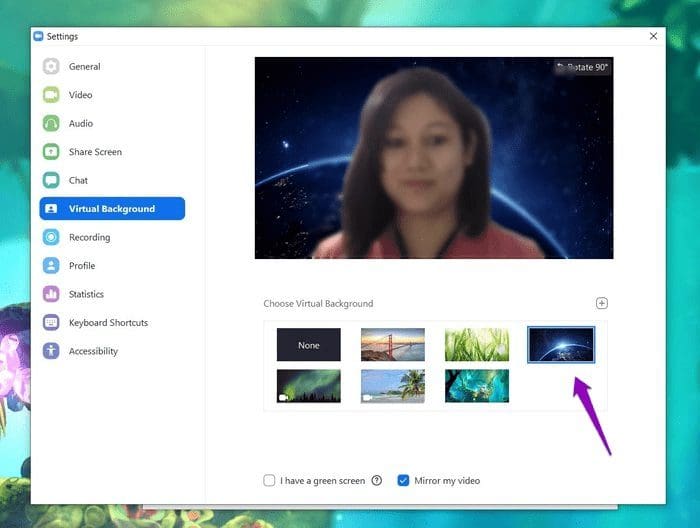Open the Audio settings tab
The image size is (700, 528).
pyautogui.click(x=112, y=124)
